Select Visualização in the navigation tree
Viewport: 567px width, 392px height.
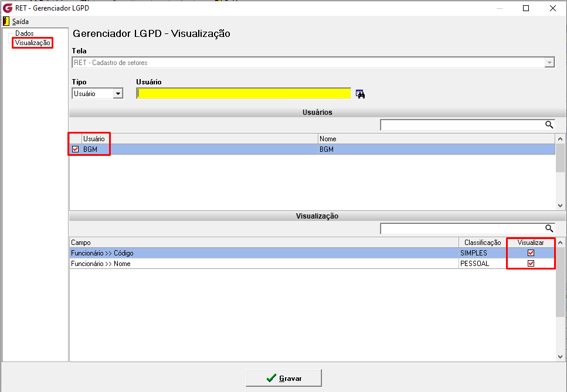33,43
